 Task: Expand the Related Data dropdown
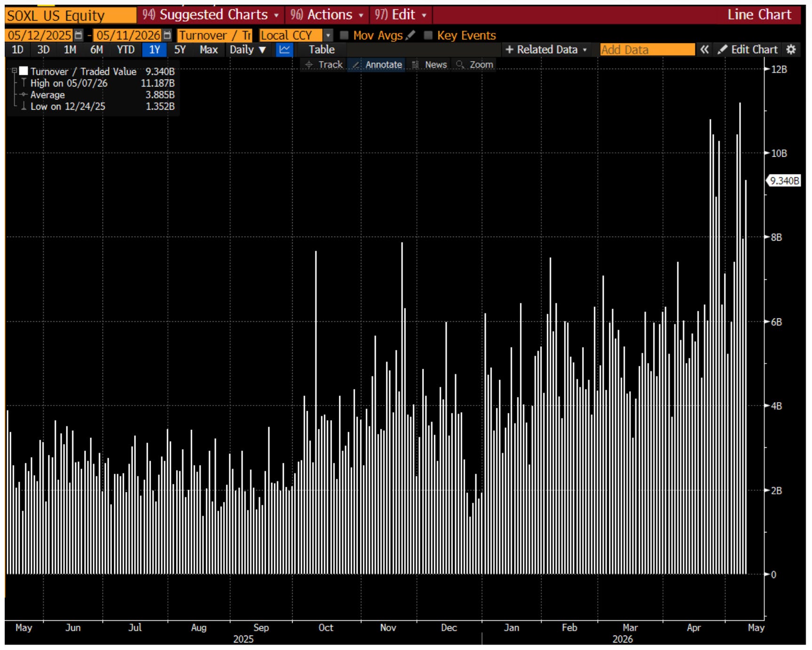point(546,49)
